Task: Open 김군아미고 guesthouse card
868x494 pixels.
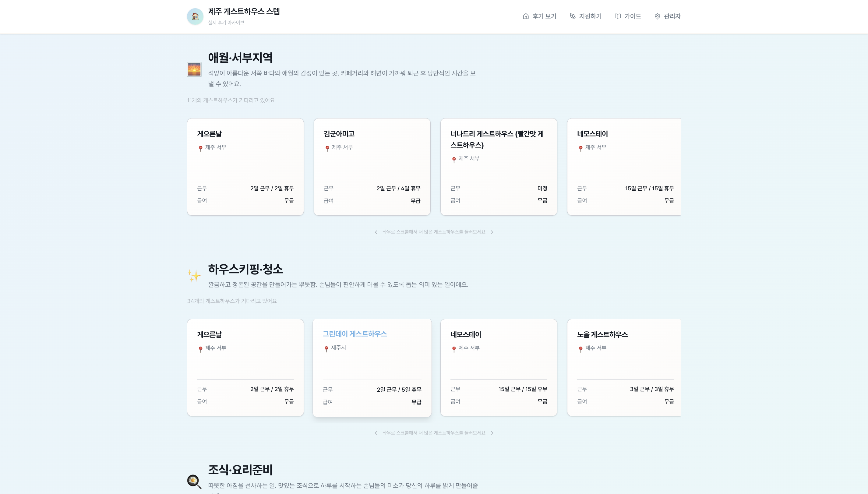Action: point(372,167)
